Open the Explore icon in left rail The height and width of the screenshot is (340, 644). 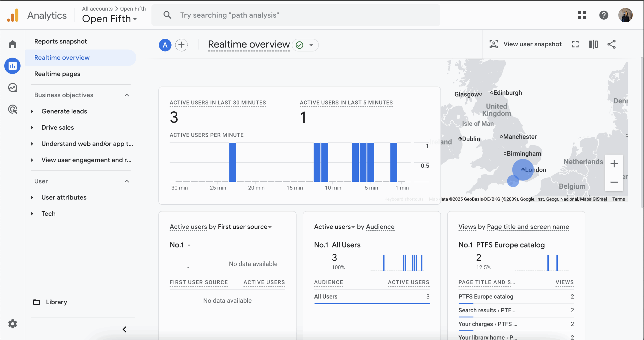(13, 87)
